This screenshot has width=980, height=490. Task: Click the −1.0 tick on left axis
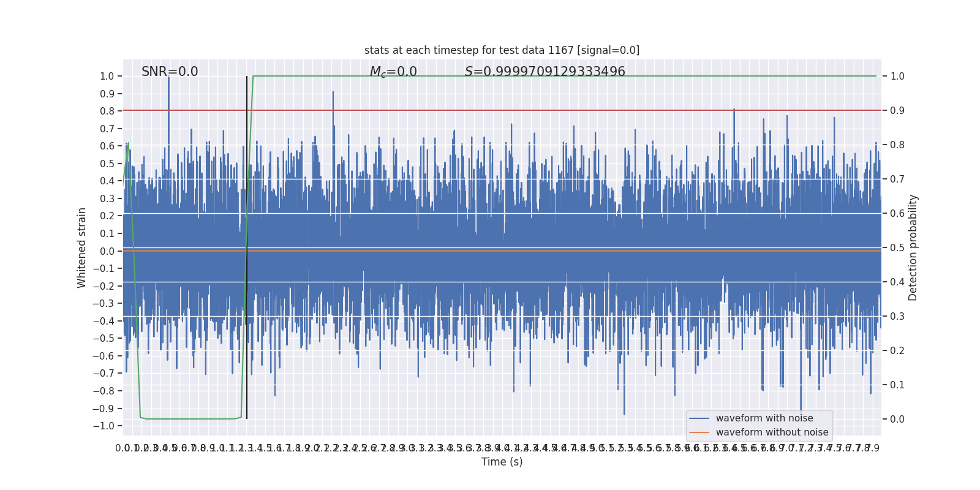(x=103, y=426)
